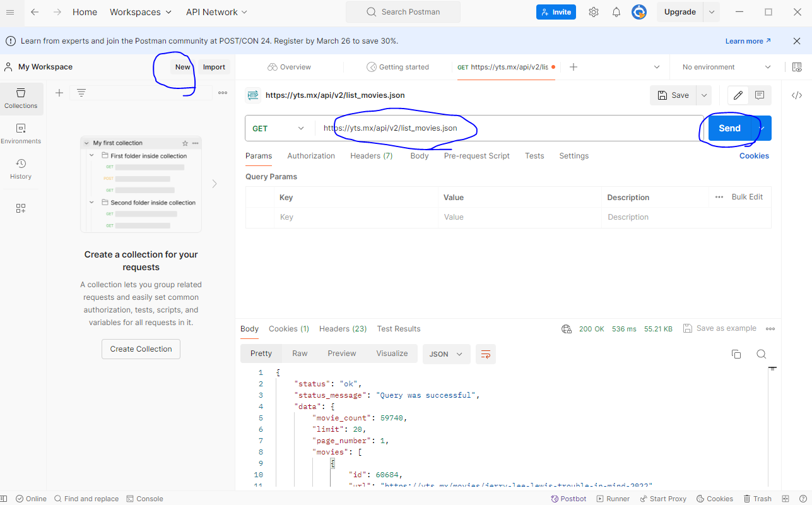Expand the Workspaces dropdown
The width and height of the screenshot is (812, 505).
pos(141,12)
